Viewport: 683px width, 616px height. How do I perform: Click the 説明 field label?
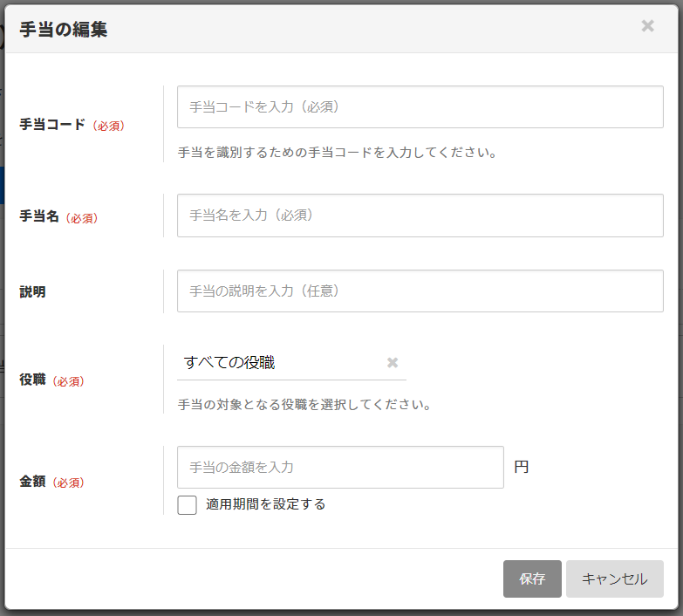[x=33, y=292]
